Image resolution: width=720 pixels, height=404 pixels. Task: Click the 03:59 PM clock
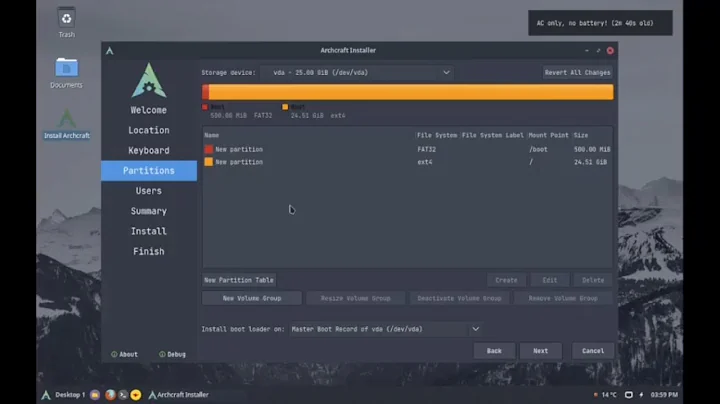[664, 395]
